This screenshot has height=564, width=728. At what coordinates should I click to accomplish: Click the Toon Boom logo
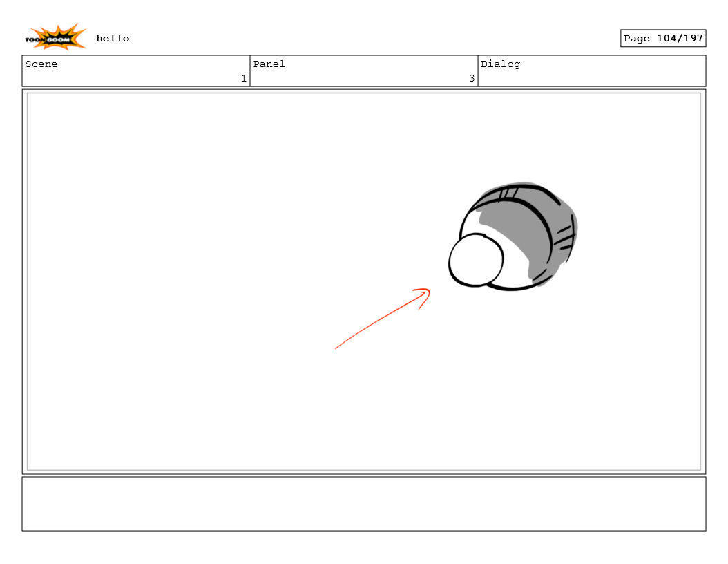tap(55, 37)
